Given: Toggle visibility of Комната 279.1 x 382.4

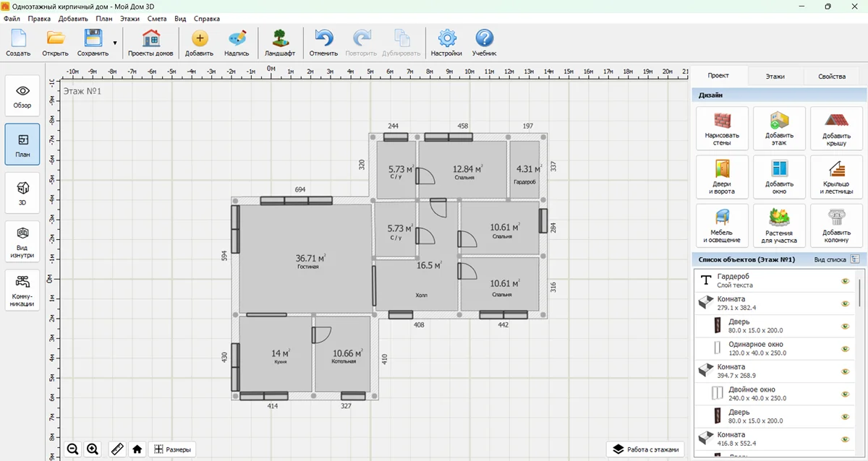Looking at the screenshot, I should (845, 303).
